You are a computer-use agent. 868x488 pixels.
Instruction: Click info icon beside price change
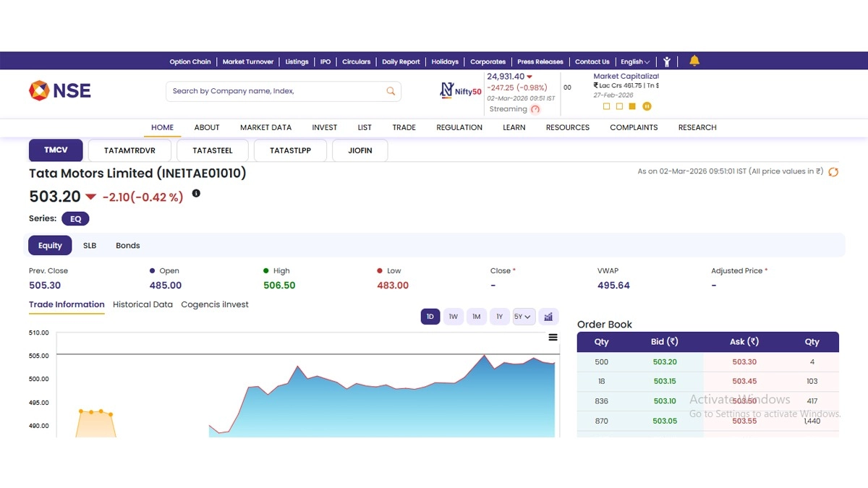click(196, 194)
